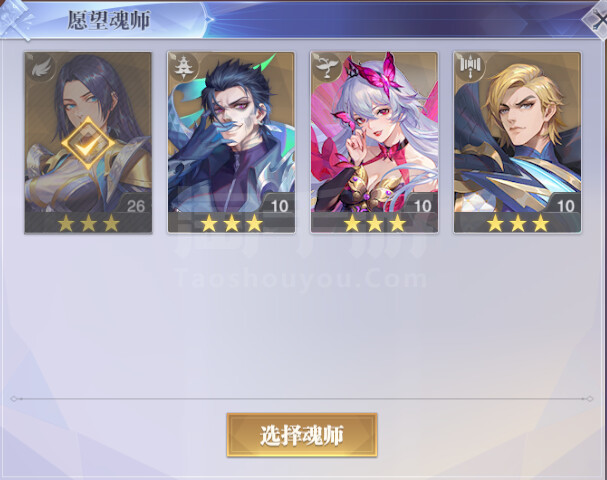Click three-star rating under dark-haired female card
Viewport: 607px width, 480px height.
pos(88,223)
